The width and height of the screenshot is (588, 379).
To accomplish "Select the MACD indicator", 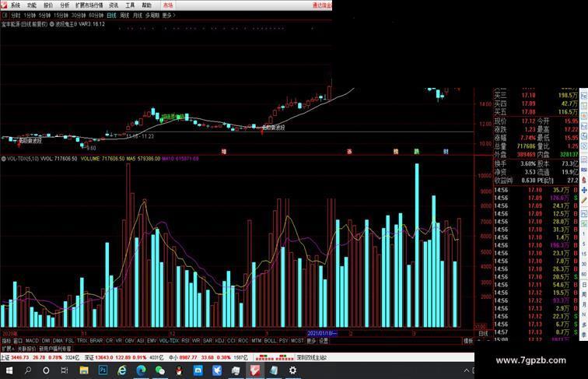I will (x=32, y=341).
